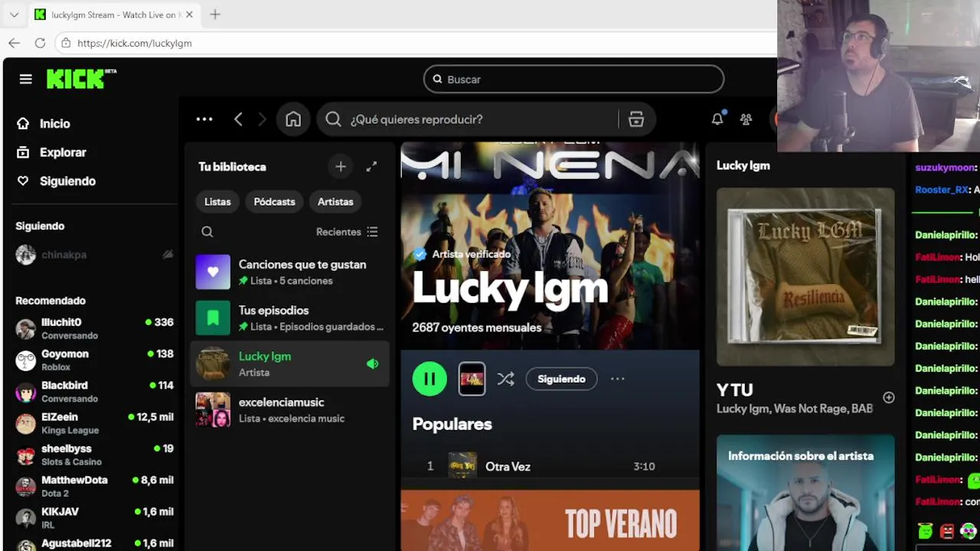
Task: Open chinakpa followed channel
Action: [x=95, y=255]
